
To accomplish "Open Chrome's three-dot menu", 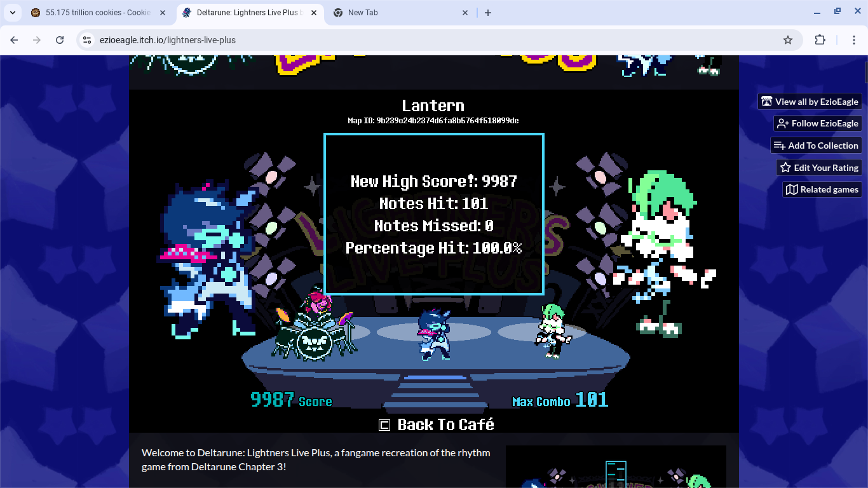I will click(855, 39).
